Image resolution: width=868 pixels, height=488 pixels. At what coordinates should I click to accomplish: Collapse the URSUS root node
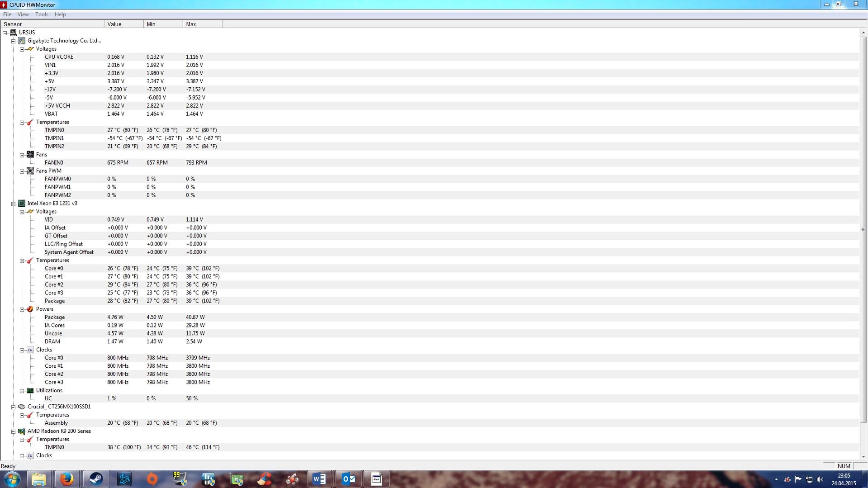coord(5,33)
